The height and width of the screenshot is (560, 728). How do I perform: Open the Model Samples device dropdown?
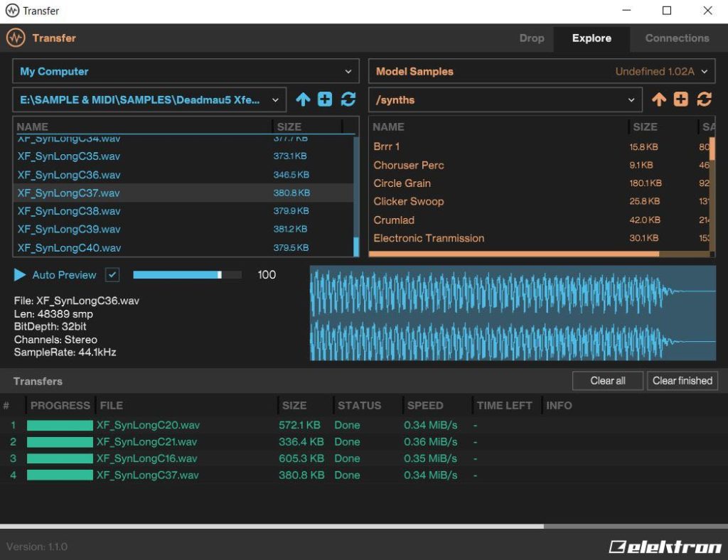coord(541,72)
